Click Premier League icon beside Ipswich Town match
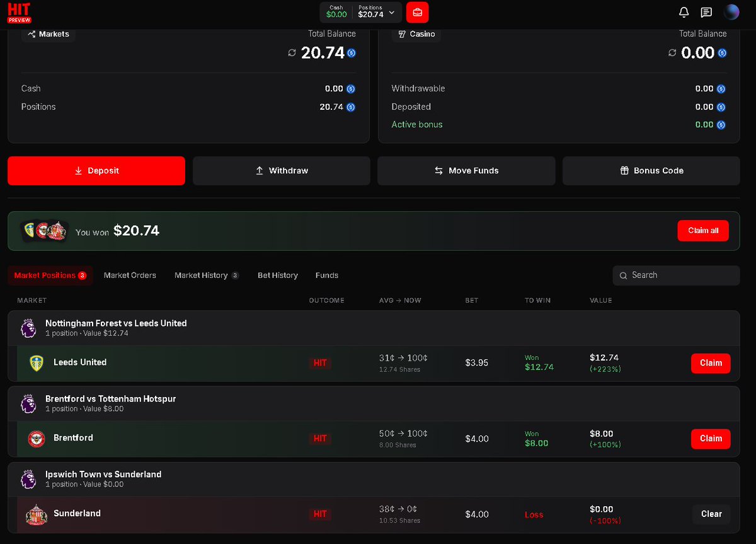 (x=28, y=479)
